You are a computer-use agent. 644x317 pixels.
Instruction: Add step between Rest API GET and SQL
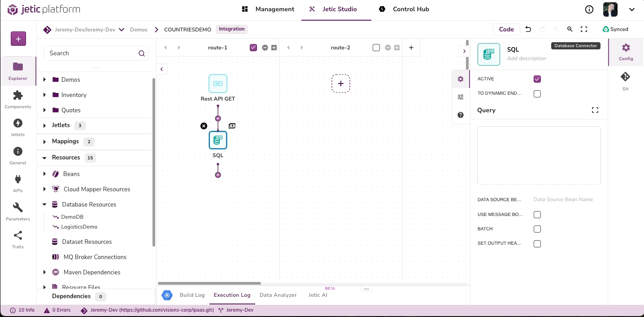pyautogui.click(x=218, y=119)
